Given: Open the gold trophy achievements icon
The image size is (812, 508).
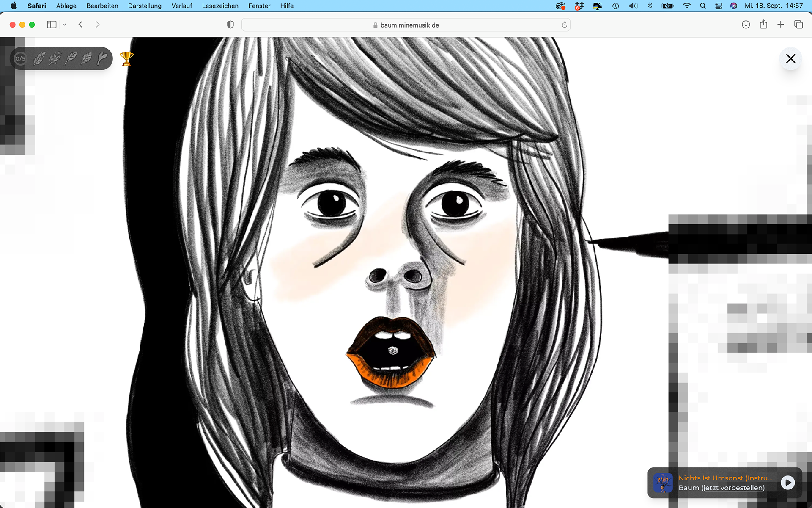Looking at the screenshot, I should (126, 58).
